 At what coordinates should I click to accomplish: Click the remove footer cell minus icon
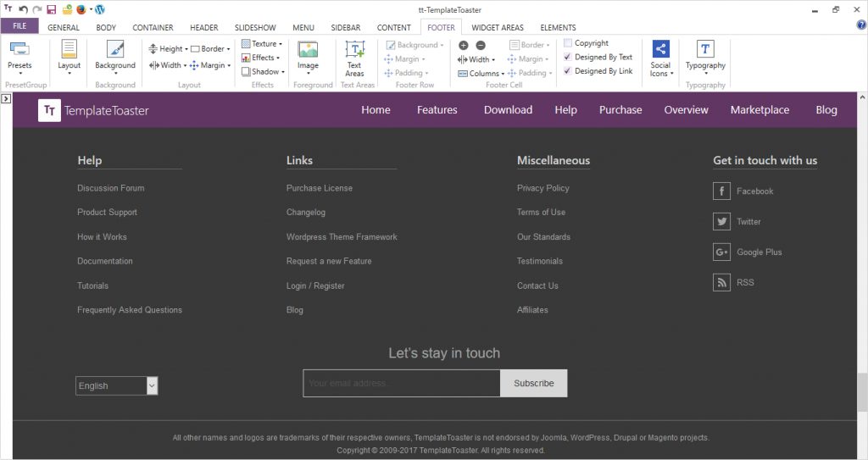480,45
